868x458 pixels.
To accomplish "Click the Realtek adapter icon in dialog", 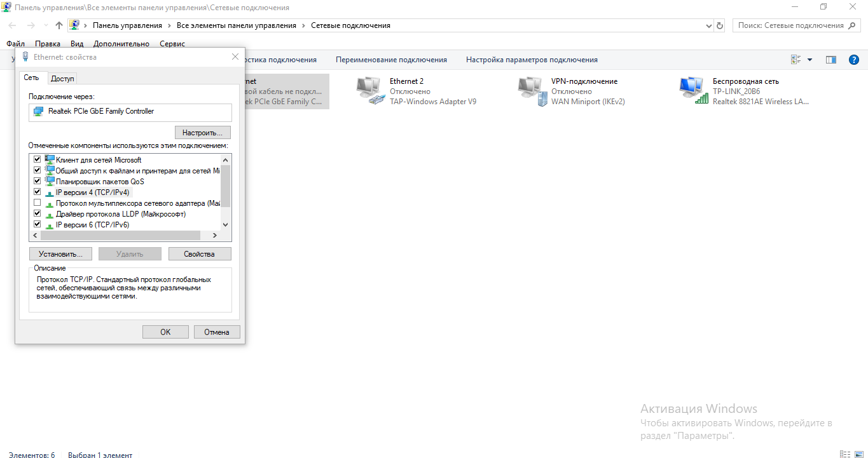I will [38, 111].
